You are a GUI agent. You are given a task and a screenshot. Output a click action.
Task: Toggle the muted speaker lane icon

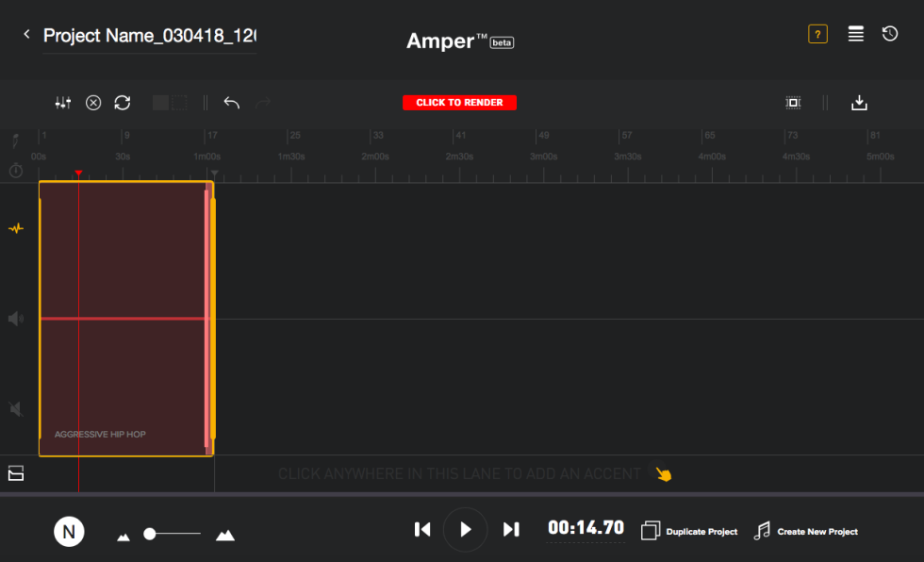pyautogui.click(x=15, y=408)
